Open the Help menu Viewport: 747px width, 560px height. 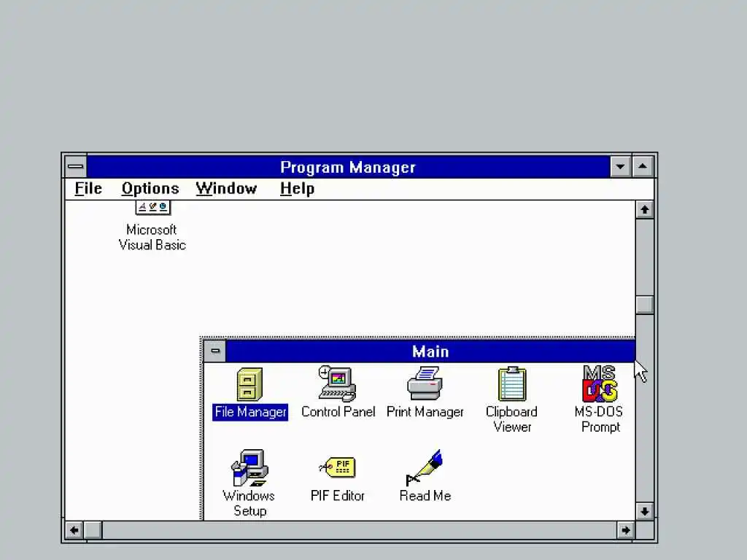point(298,189)
